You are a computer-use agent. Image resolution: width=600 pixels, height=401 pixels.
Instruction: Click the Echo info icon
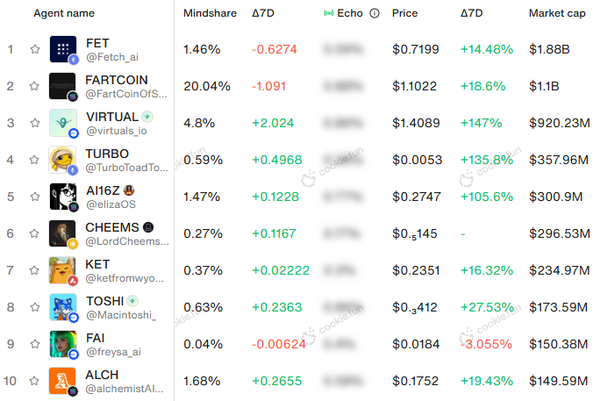point(375,13)
